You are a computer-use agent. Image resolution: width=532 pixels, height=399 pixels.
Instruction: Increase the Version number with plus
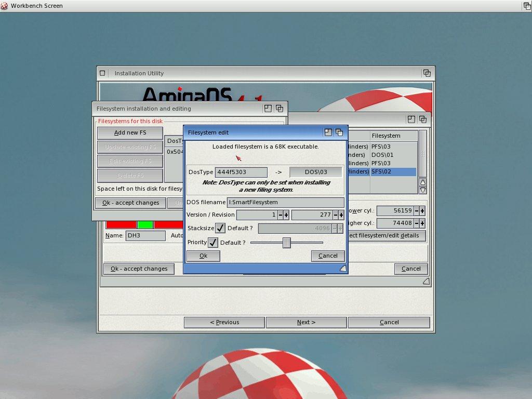pos(286,215)
